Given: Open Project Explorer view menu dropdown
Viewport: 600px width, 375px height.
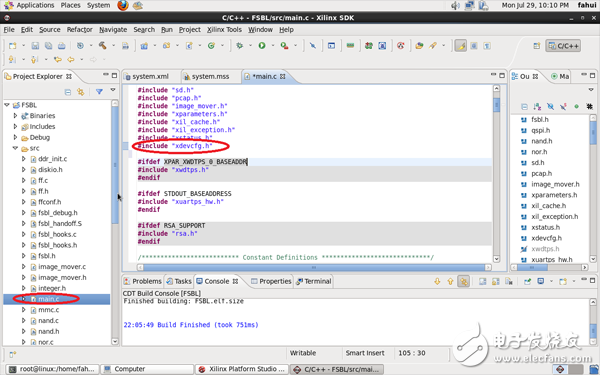Looking at the screenshot, I should pyautogui.click(x=113, y=90).
